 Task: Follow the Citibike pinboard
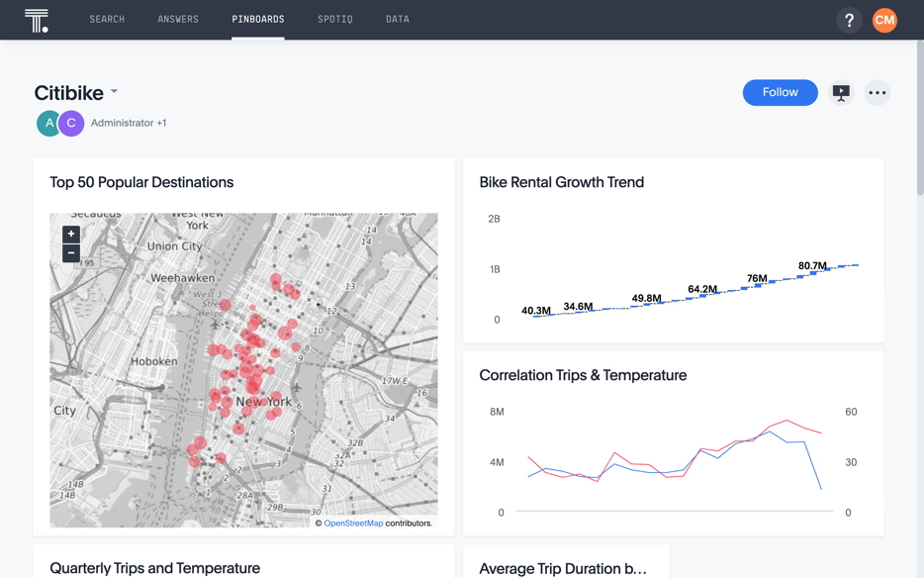(x=781, y=93)
